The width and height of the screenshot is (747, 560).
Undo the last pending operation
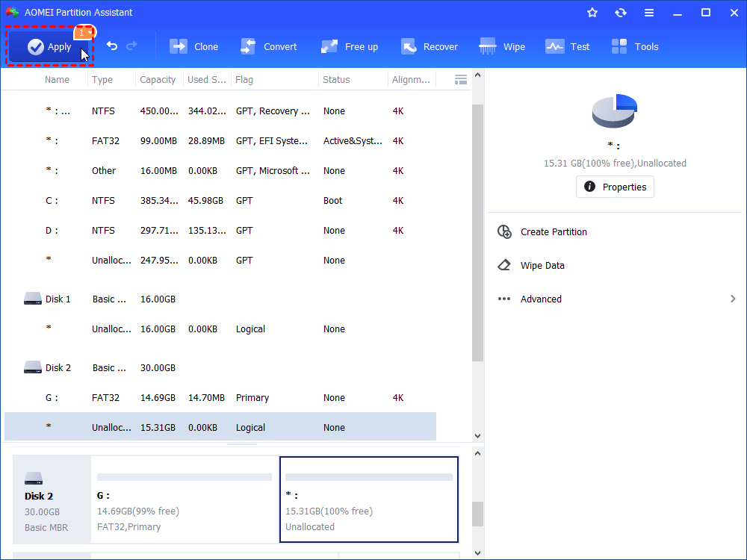(111, 46)
